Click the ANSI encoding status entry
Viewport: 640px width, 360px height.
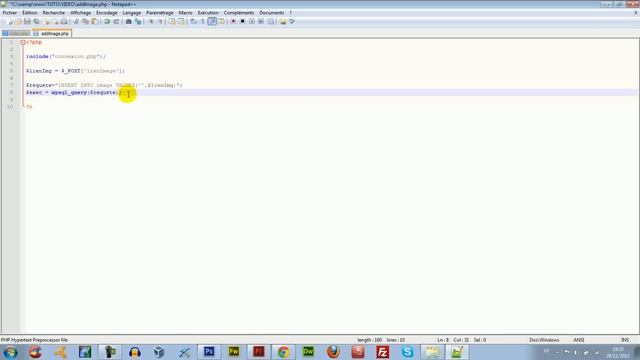pyautogui.click(x=579, y=340)
